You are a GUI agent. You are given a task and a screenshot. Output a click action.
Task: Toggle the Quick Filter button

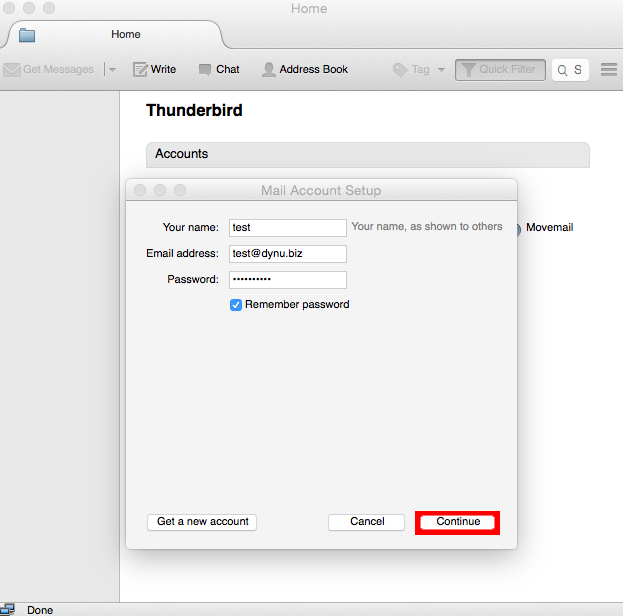pyautogui.click(x=500, y=70)
